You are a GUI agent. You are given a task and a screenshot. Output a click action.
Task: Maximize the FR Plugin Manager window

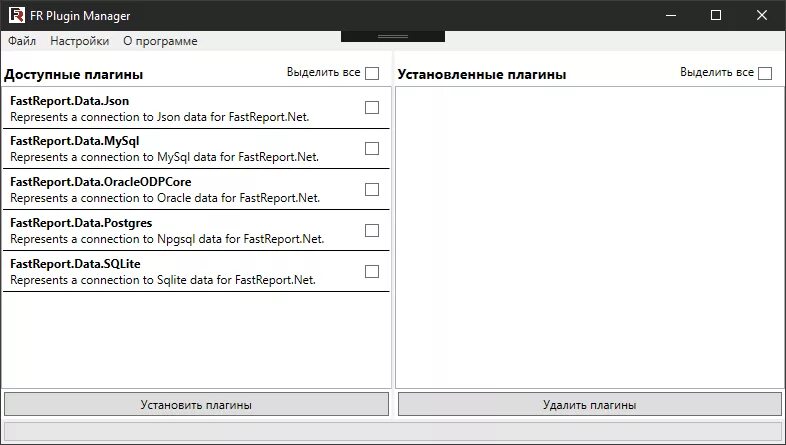coord(716,16)
